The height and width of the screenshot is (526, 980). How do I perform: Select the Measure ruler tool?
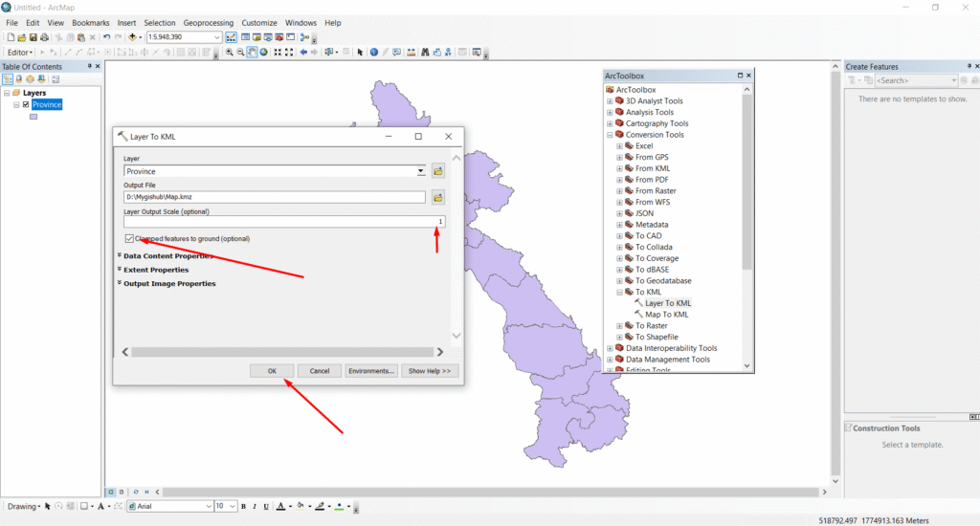(x=412, y=52)
